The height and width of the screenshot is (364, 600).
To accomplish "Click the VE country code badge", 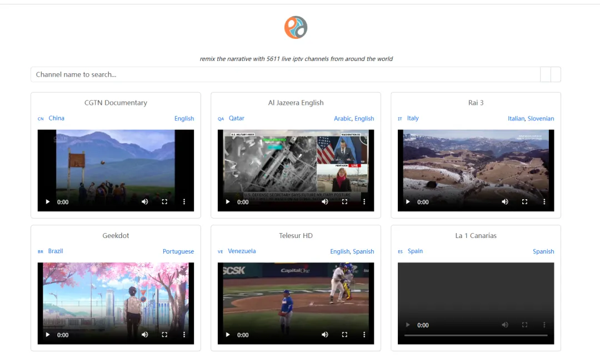I will click(221, 251).
